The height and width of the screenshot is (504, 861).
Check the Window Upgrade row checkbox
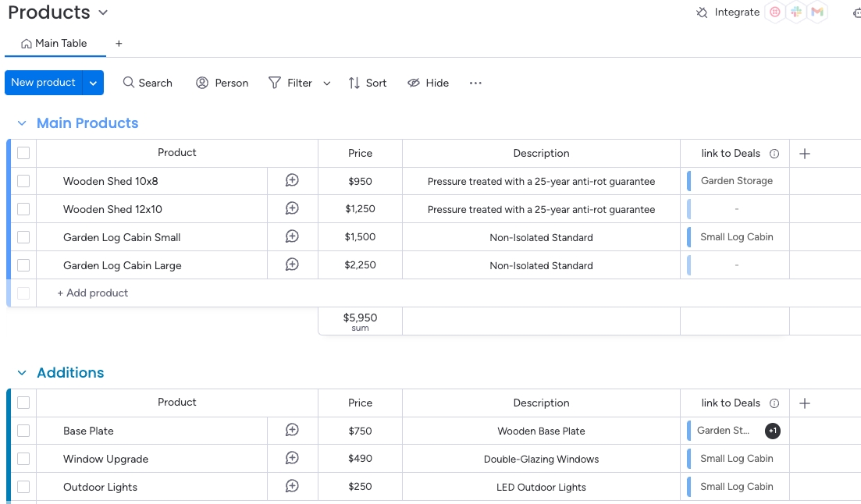coord(23,459)
